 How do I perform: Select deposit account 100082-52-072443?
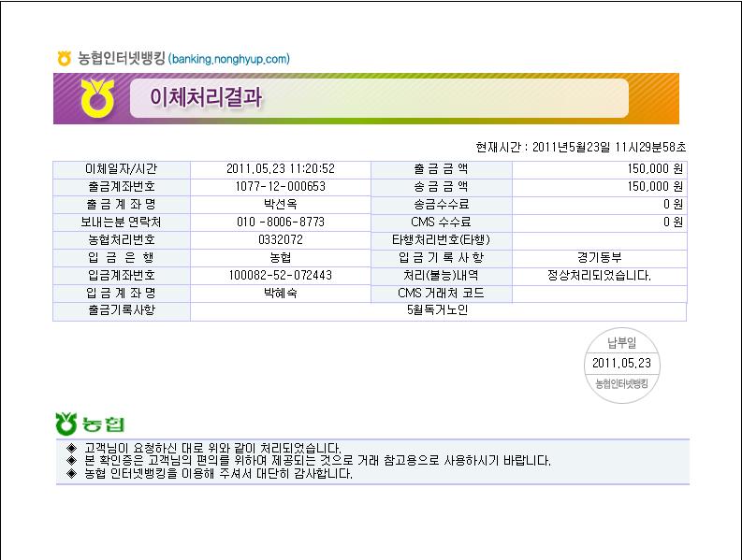(280, 275)
